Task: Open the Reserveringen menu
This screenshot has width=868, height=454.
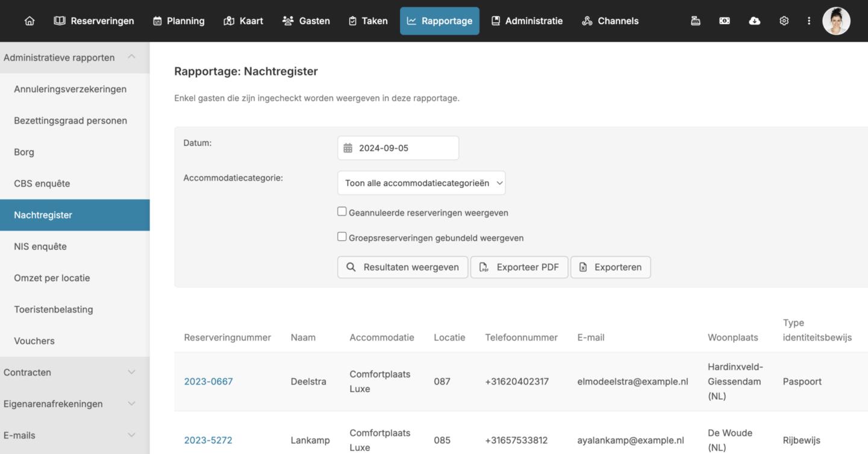Action: tap(94, 21)
